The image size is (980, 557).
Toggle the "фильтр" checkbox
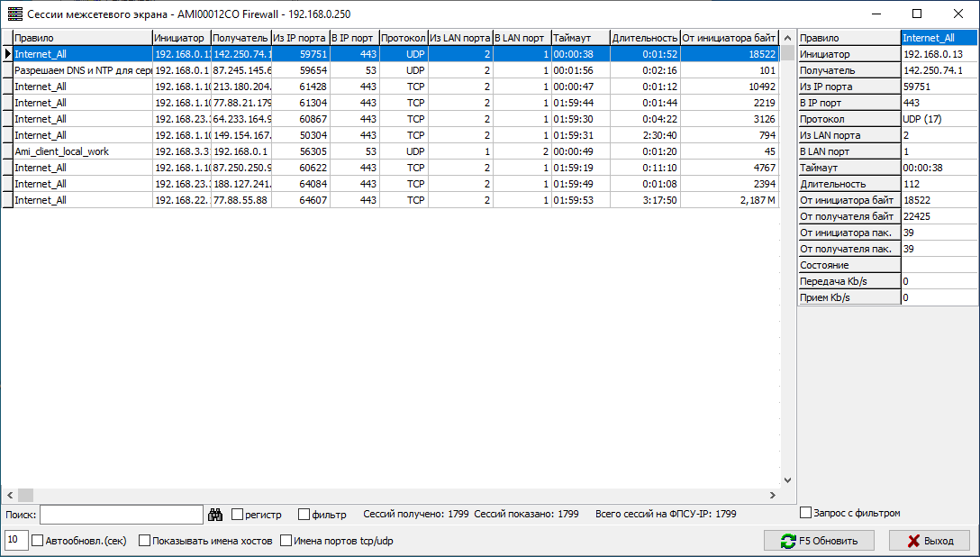[x=304, y=515]
